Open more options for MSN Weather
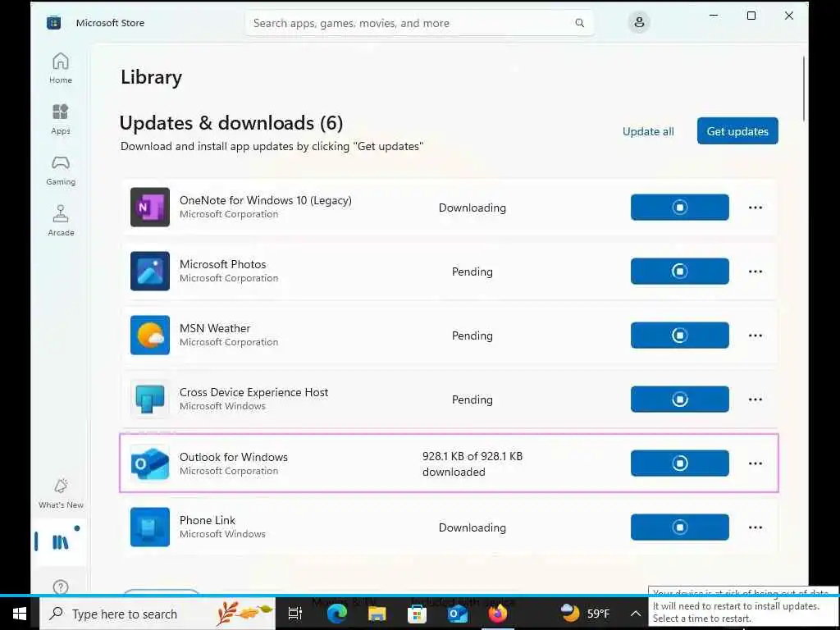840x630 pixels. [x=756, y=336]
